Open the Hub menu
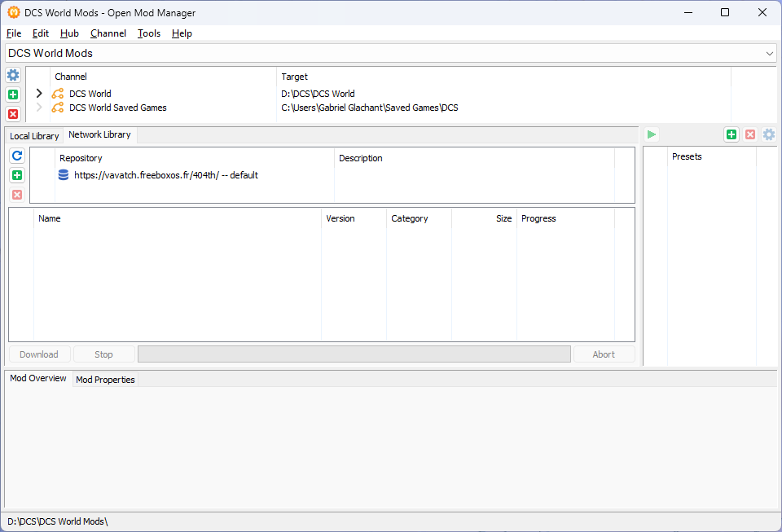The image size is (782, 532). (x=69, y=33)
